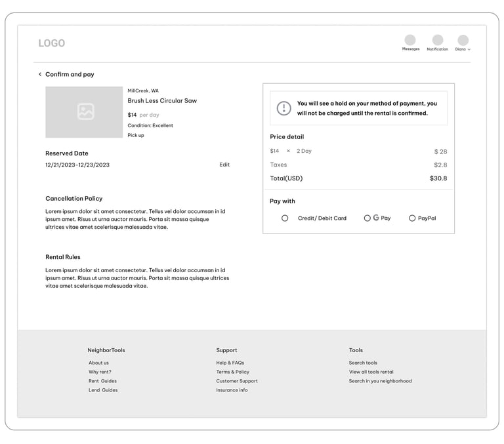Open View all tools rental link

pyautogui.click(x=371, y=372)
